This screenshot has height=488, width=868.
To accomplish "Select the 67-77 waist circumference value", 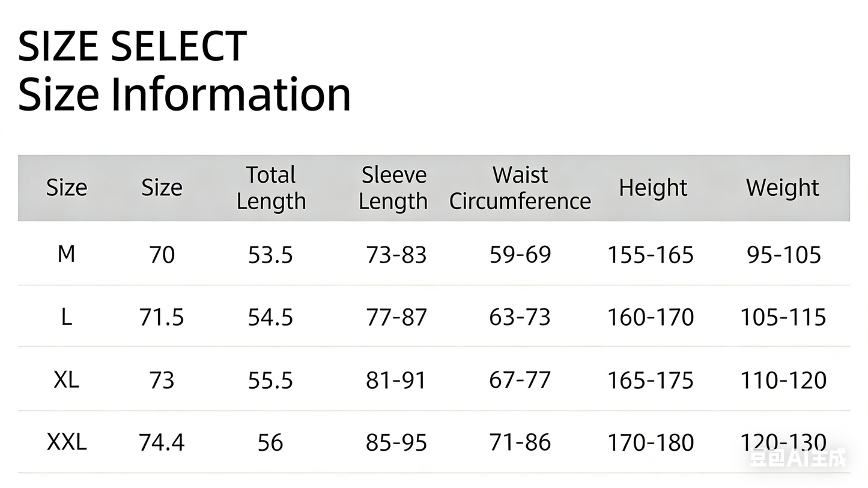I will [520, 380].
